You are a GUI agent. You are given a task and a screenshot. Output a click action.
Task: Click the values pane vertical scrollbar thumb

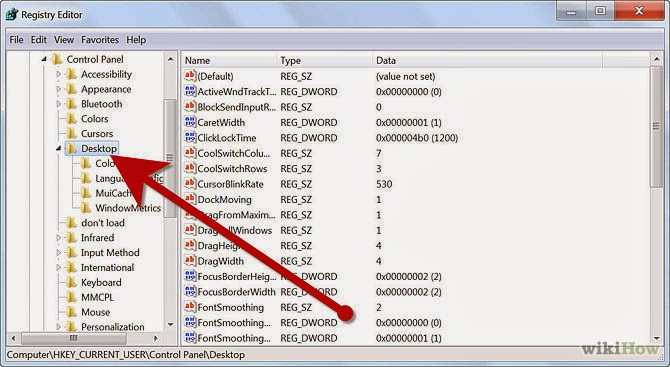(656, 126)
